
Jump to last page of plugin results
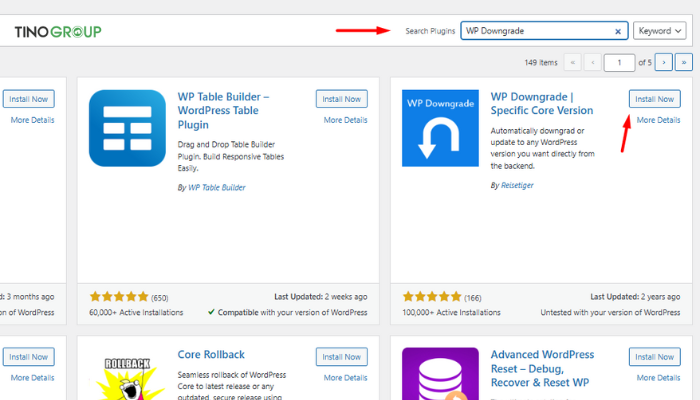tap(683, 62)
